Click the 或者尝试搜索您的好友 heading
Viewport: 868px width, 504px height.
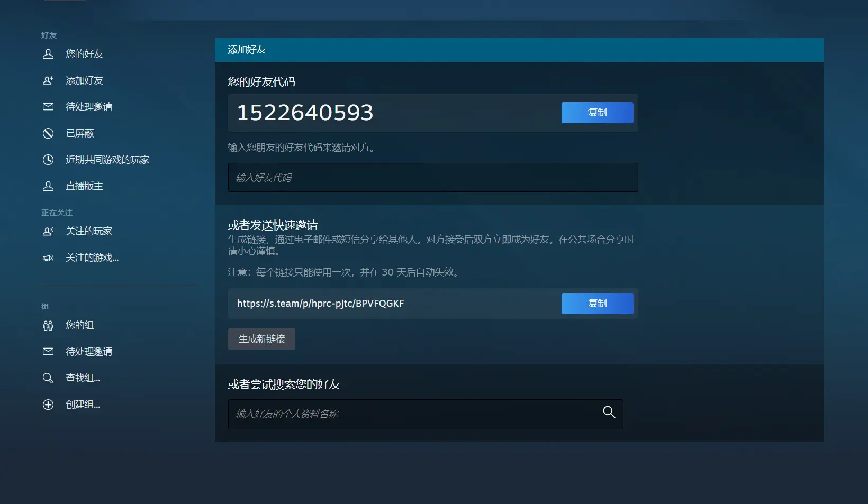tap(284, 384)
